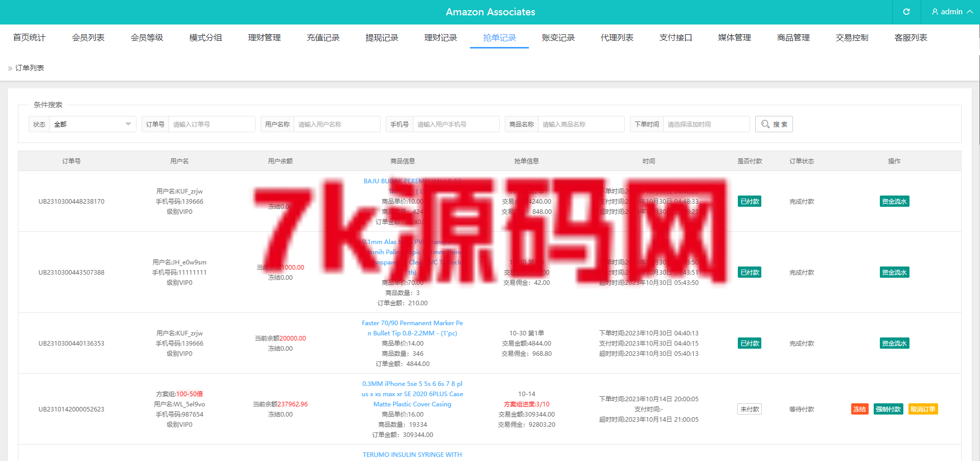Image resolution: width=980 pixels, height=461 pixels.
Task: Select the active 抢单记录 tab
Action: [x=500, y=37]
